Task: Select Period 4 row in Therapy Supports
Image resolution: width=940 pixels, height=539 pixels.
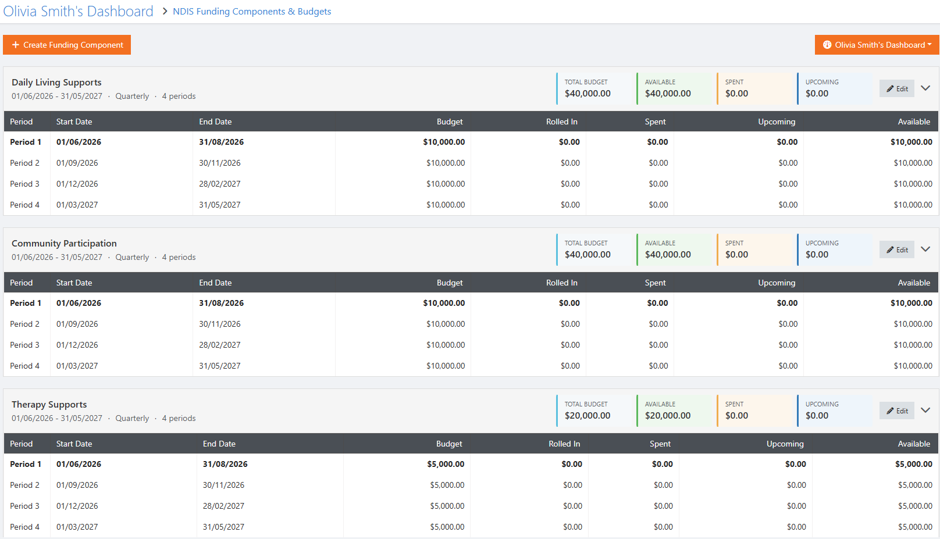Action: tap(471, 527)
